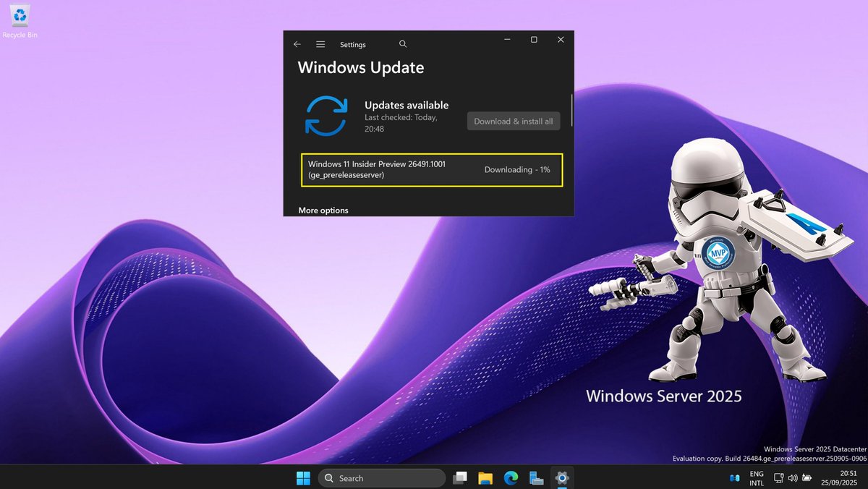Launch Microsoft Edge from the taskbar

(511, 478)
